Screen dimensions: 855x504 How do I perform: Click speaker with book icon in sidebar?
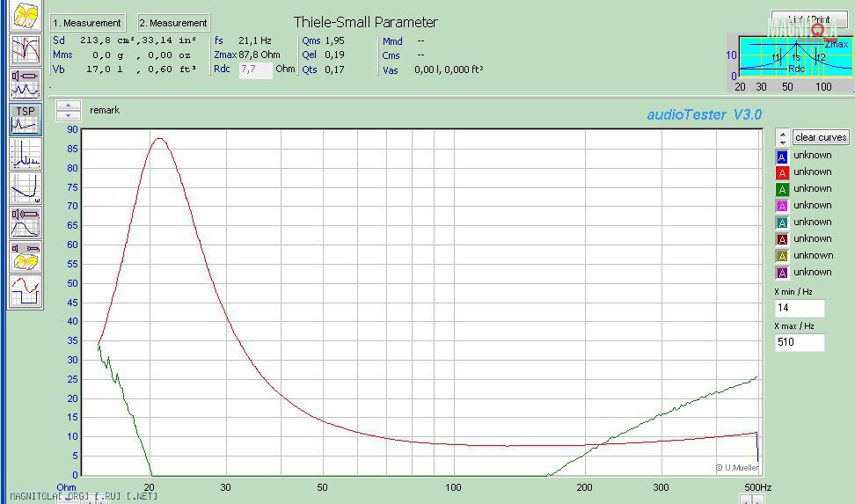(26, 256)
